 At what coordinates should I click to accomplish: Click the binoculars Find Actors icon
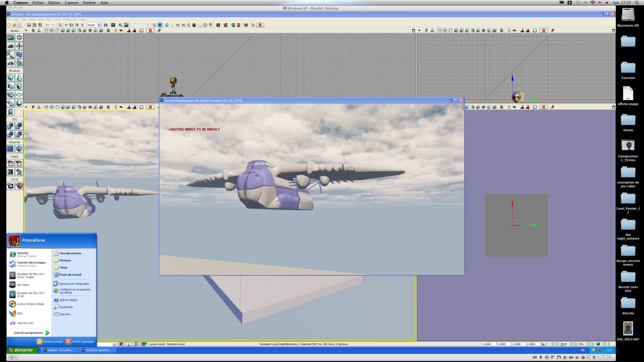pos(106,25)
